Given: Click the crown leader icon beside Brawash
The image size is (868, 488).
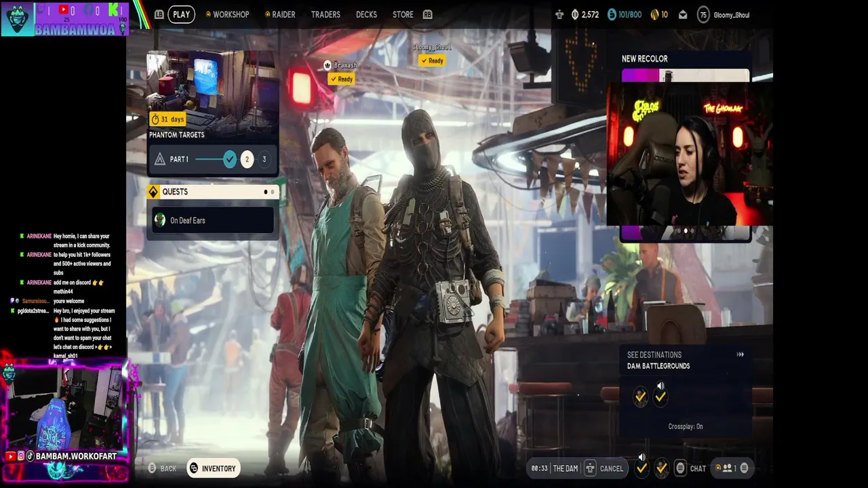Looking at the screenshot, I should coord(328,65).
